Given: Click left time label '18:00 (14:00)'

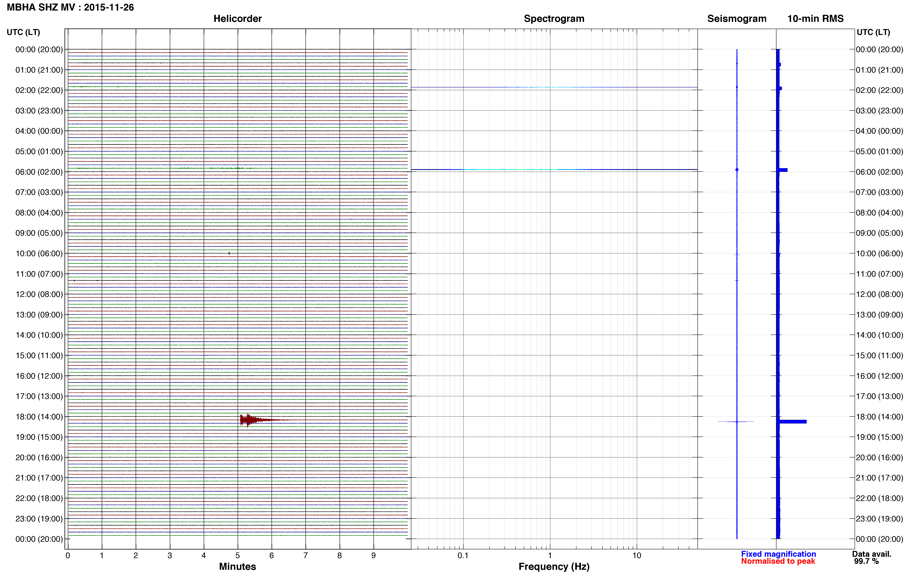Looking at the screenshot, I should click(x=39, y=417).
